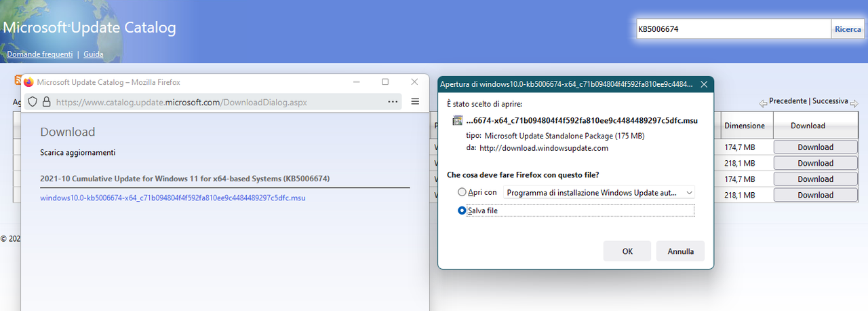The height and width of the screenshot is (311, 868).
Task: Open the Guida link
Action: (94, 54)
